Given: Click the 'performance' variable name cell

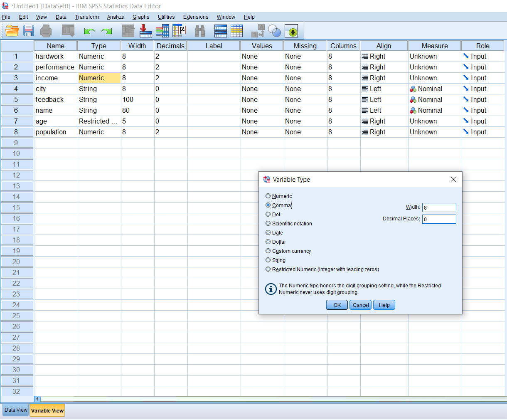Looking at the screenshot, I should 56,67.
